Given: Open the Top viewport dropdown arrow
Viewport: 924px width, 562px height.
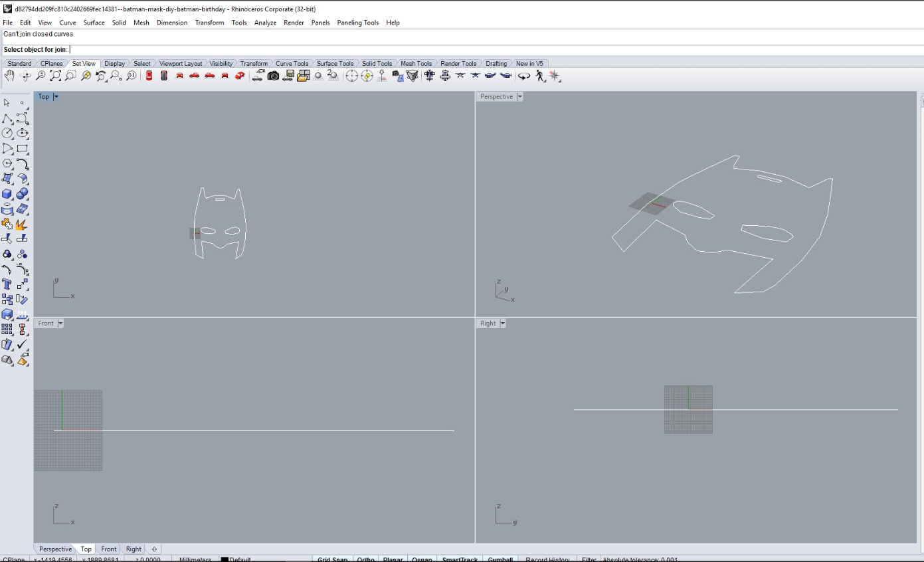Looking at the screenshot, I should pos(56,97).
